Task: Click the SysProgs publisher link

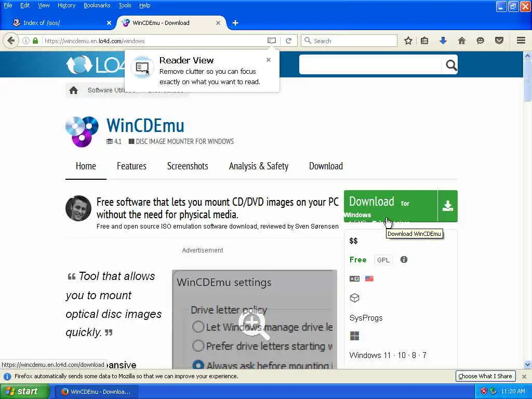Action: tap(366, 318)
